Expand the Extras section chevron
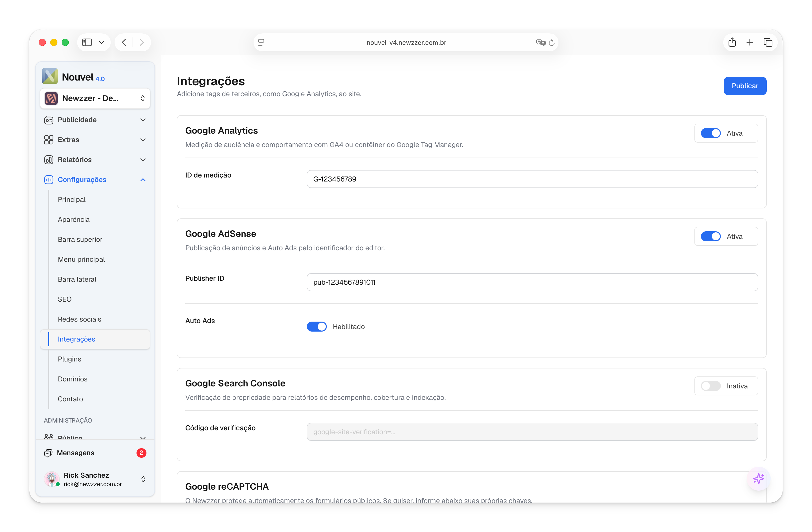Image resolution: width=812 pixels, height=532 pixels. [x=143, y=140]
